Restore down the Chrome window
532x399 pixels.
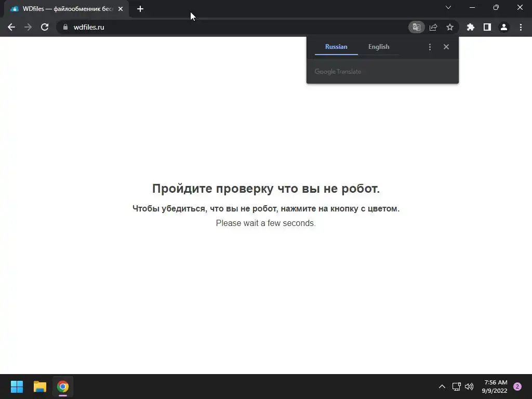pyautogui.click(x=496, y=7)
